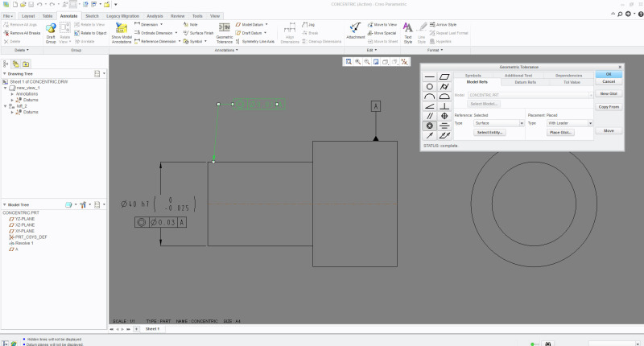Open the Datum Refs tab
The height and width of the screenshot is (346, 644).
click(x=526, y=82)
